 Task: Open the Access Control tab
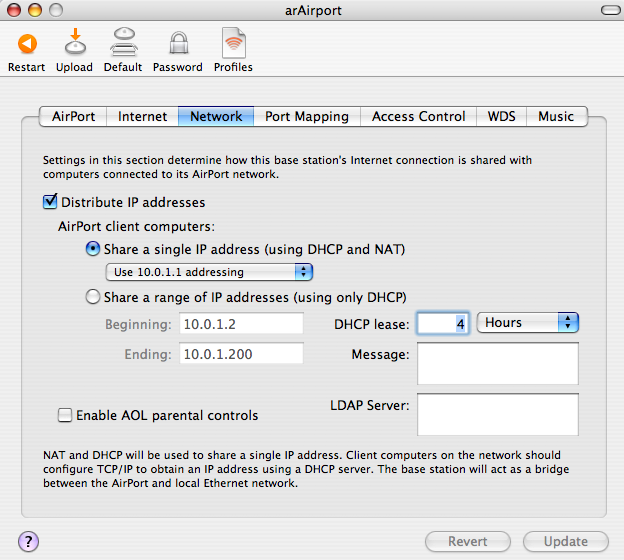[418, 116]
